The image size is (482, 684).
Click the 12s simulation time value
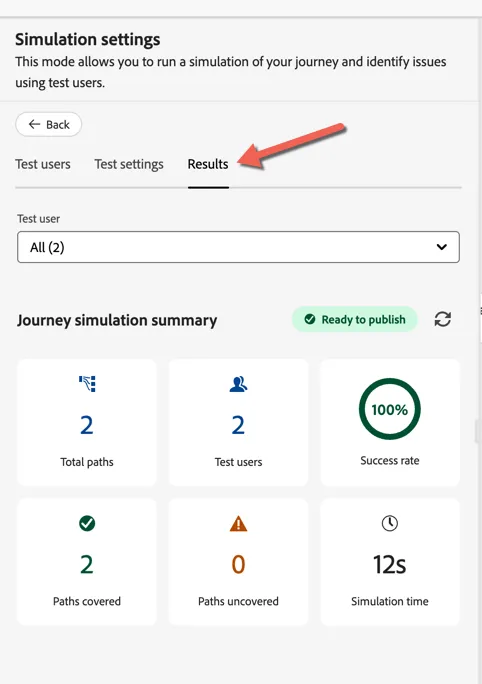[390, 564]
